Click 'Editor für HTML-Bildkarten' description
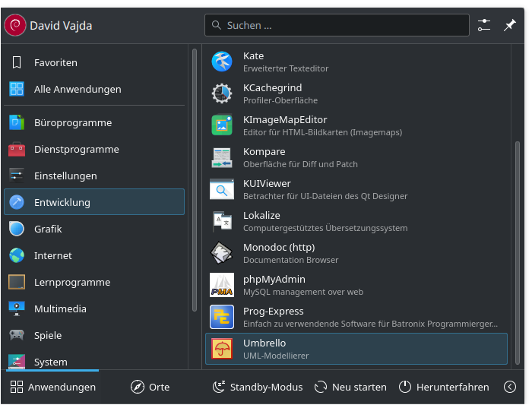The image size is (532, 405). tap(322, 132)
